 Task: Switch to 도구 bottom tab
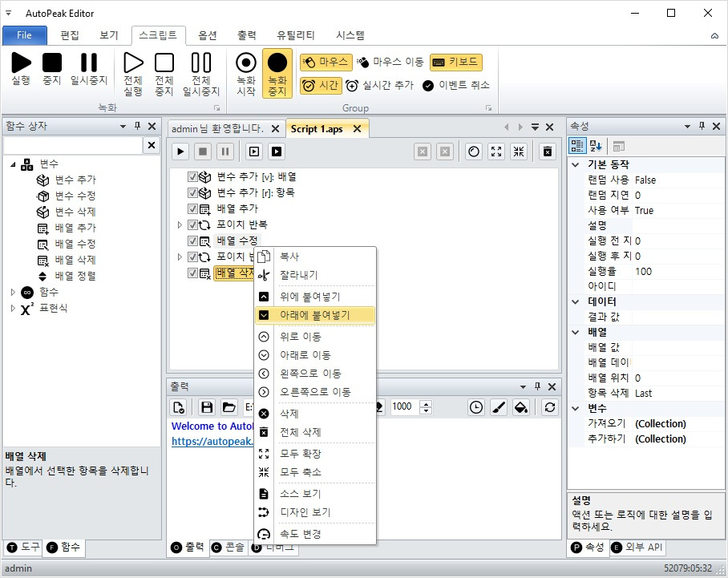[x=24, y=548]
